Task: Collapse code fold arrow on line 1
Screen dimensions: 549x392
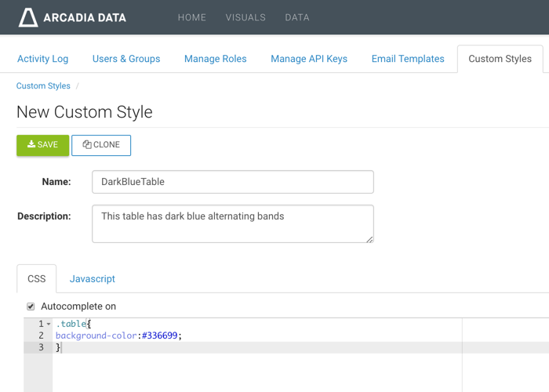Action: tap(49, 324)
